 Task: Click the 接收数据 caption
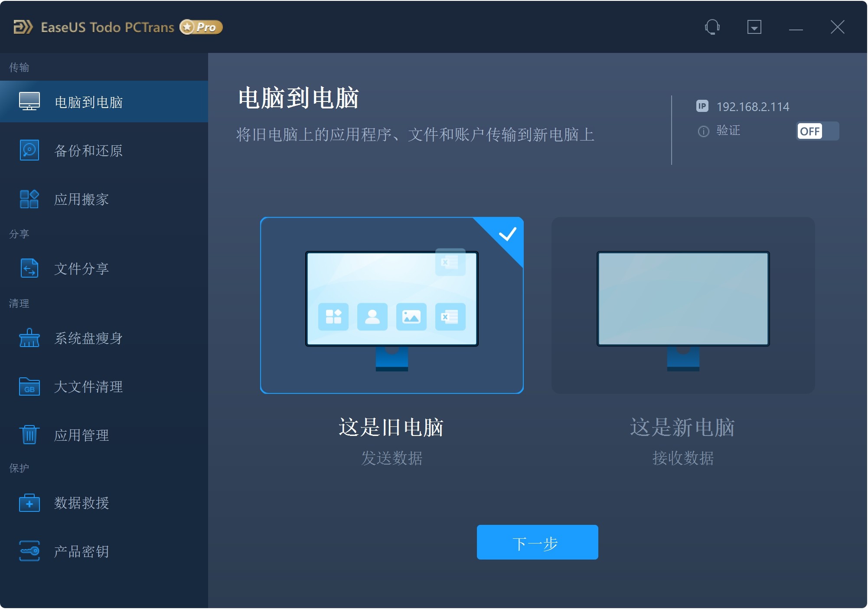(x=683, y=458)
